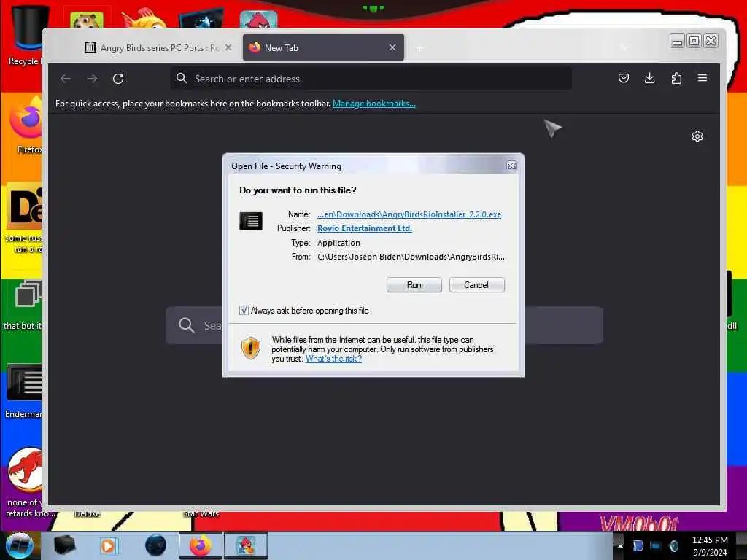This screenshot has height=560, width=747.
Task: Open the black cube taskbar icon
Action: click(65, 545)
